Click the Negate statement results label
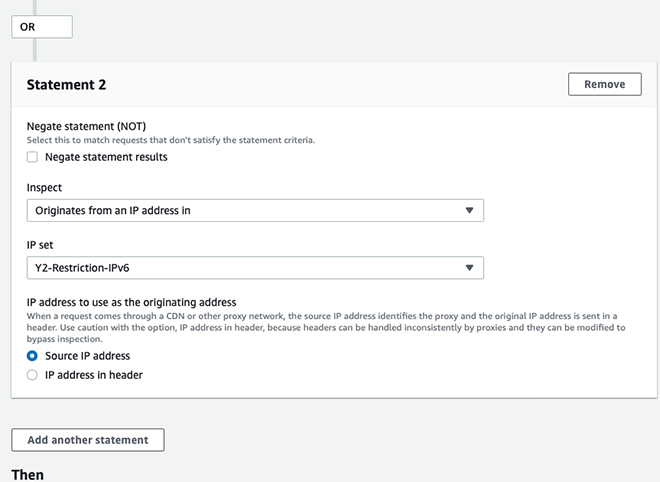660x482 pixels. coord(106,157)
